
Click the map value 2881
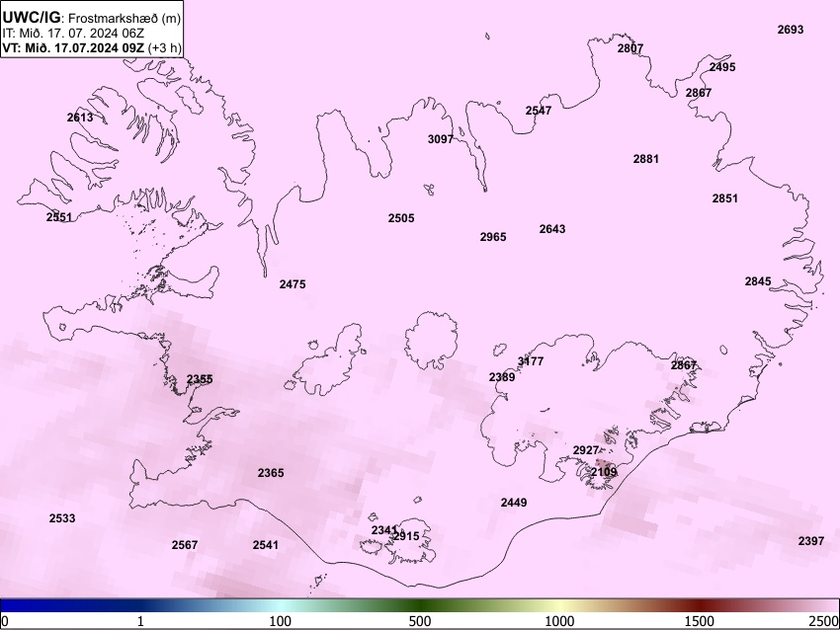645,158
